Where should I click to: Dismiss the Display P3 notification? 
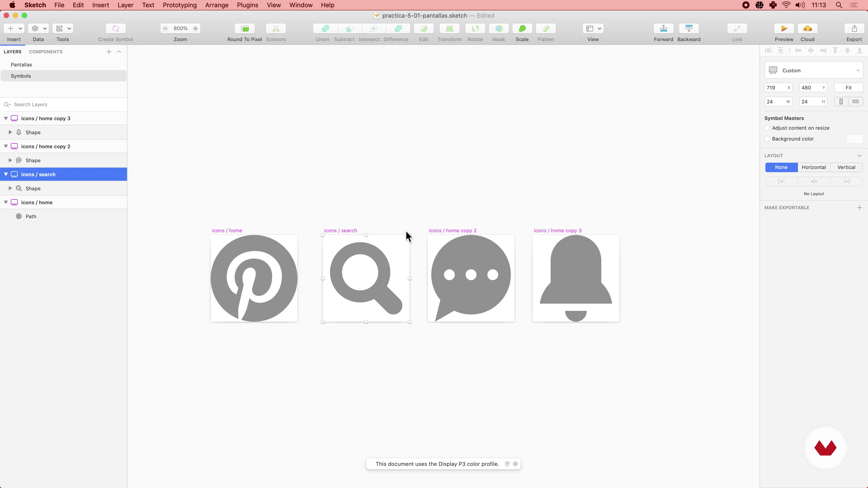click(x=515, y=464)
